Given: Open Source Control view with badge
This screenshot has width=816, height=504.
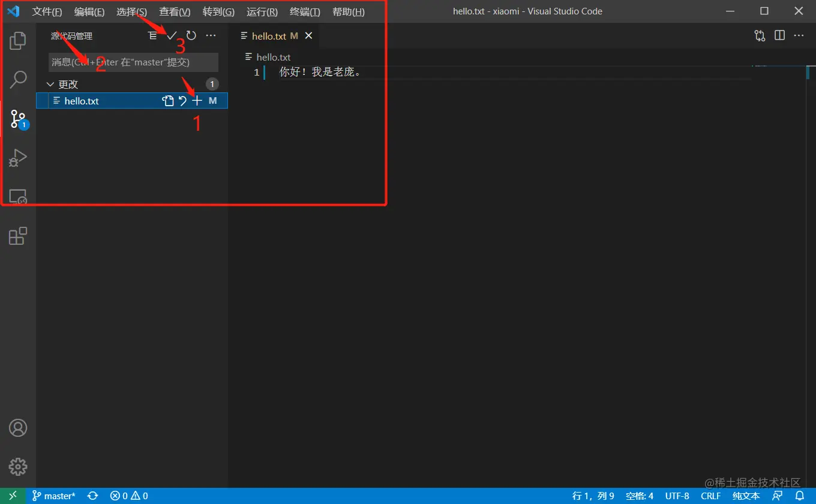Looking at the screenshot, I should [19, 119].
